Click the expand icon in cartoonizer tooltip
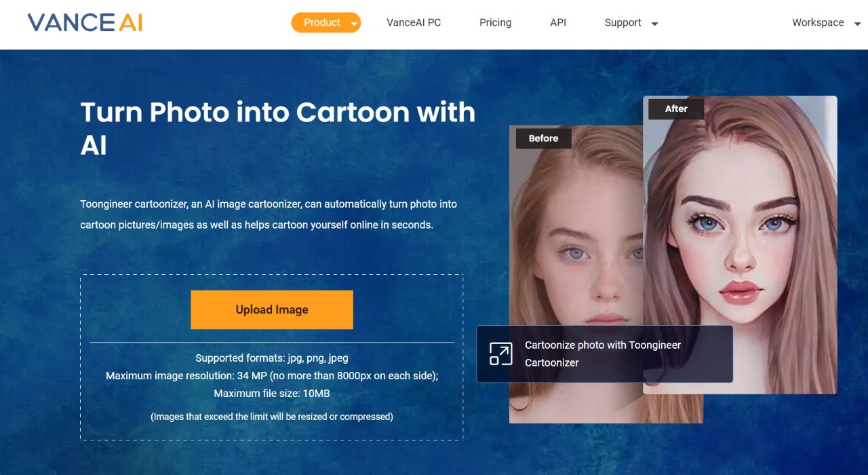Image resolution: width=868 pixels, height=475 pixels. 501,354
